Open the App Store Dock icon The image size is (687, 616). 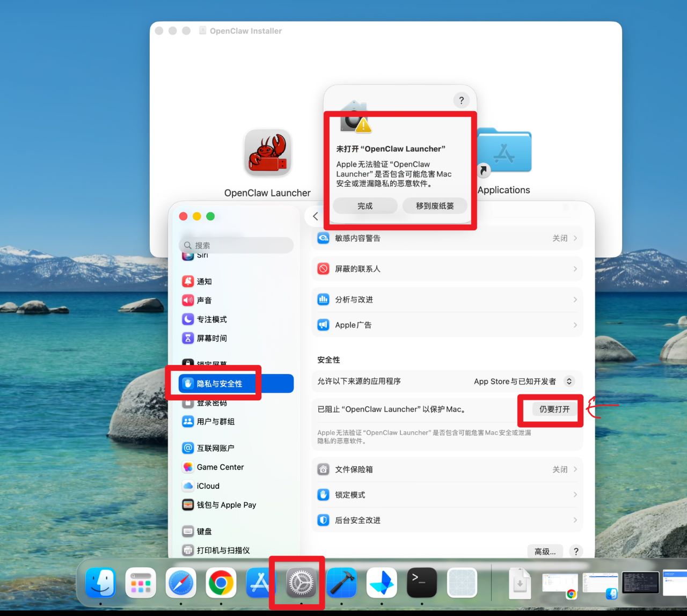pos(261,582)
